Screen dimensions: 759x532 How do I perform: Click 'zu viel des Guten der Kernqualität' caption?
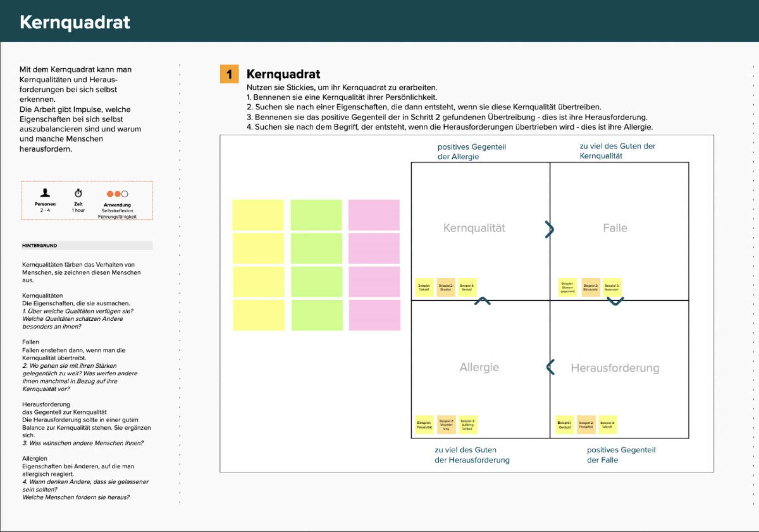click(617, 151)
